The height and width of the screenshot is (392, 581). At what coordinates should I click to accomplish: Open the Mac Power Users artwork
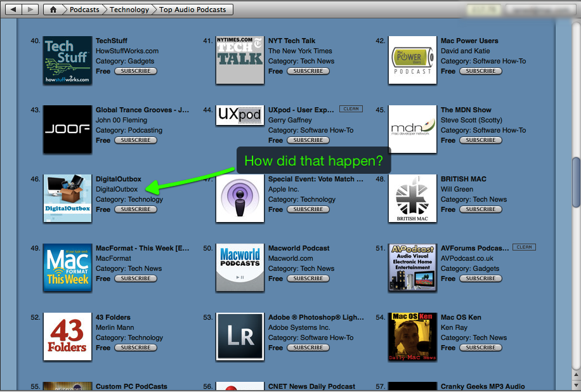[x=412, y=60]
